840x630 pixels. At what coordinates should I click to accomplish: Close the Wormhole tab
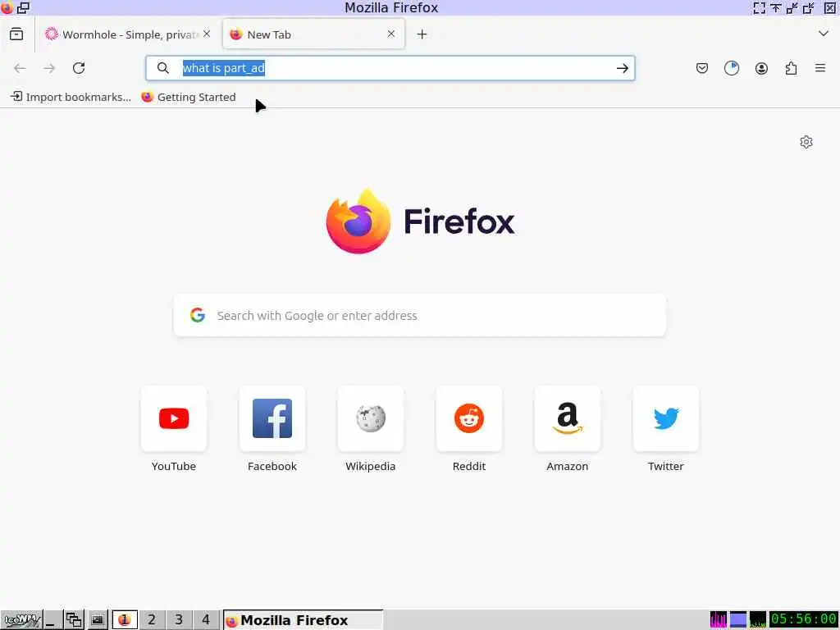[x=207, y=34]
